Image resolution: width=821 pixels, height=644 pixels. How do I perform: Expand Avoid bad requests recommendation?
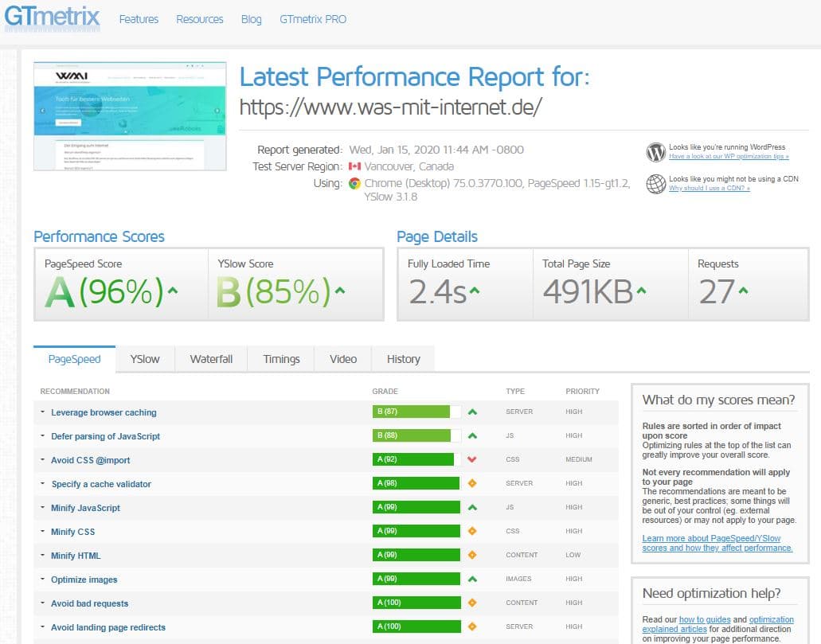[42, 603]
